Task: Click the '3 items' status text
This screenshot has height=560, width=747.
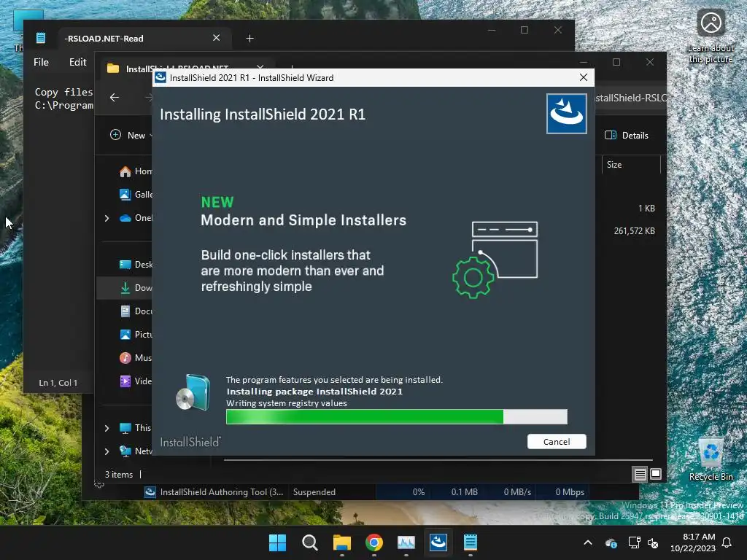Action: 119,474
